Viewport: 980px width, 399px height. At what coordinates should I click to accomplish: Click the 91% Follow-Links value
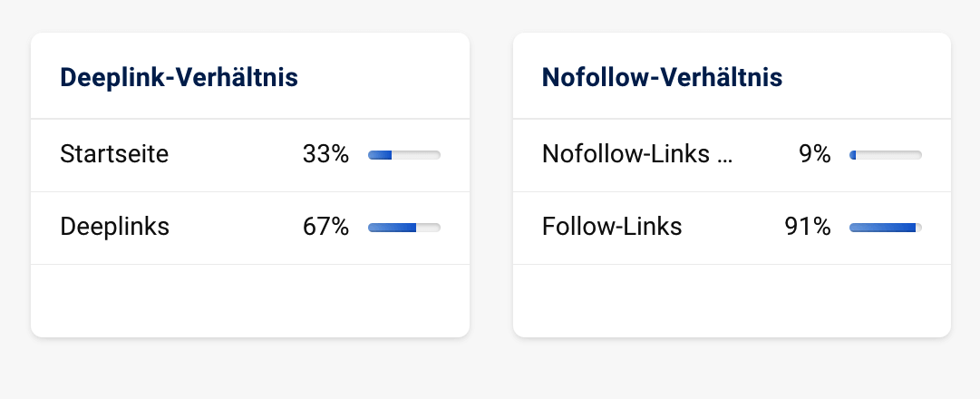click(x=808, y=227)
